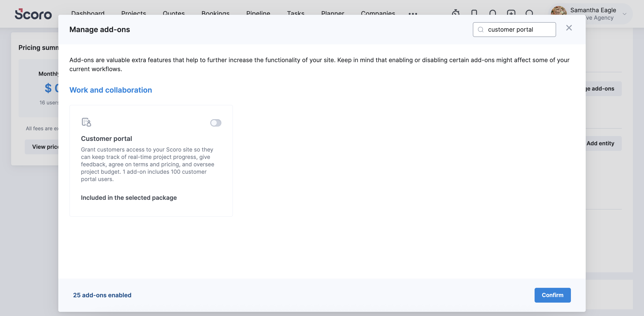Toggle the Customer portal add-on switch

tap(216, 123)
